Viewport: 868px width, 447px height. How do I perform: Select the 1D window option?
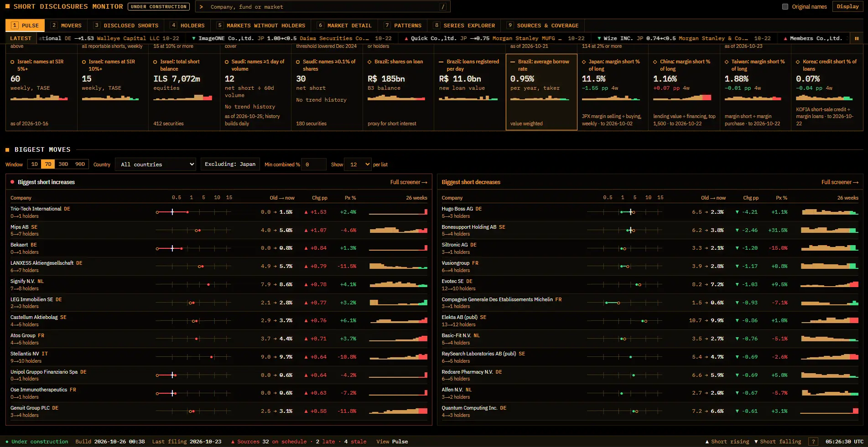tap(35, 164)
